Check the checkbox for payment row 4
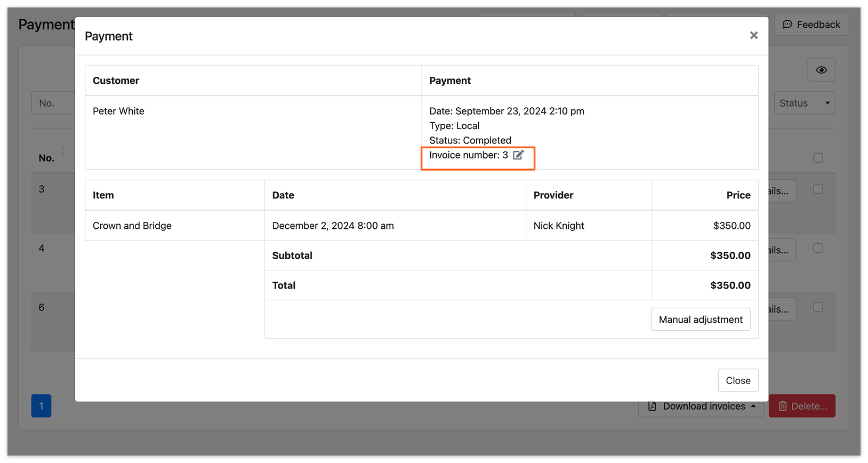The height and width of the screenshot is (463, 868). point(818,248)
